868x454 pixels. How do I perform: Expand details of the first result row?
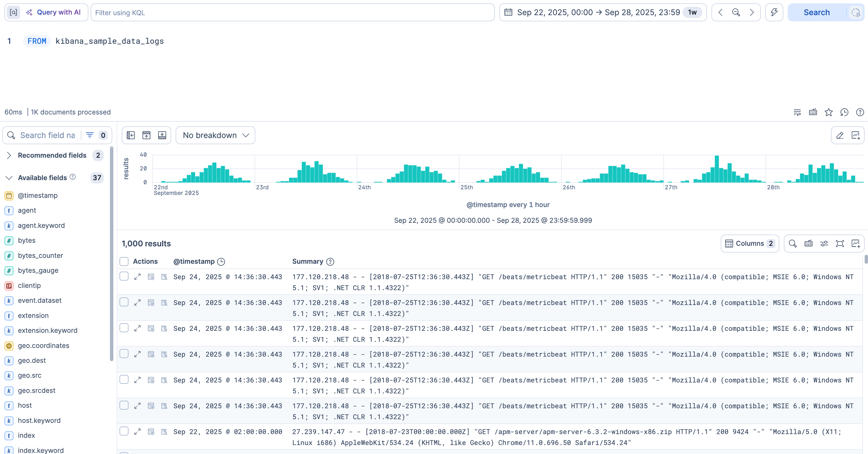coord(137,277)
